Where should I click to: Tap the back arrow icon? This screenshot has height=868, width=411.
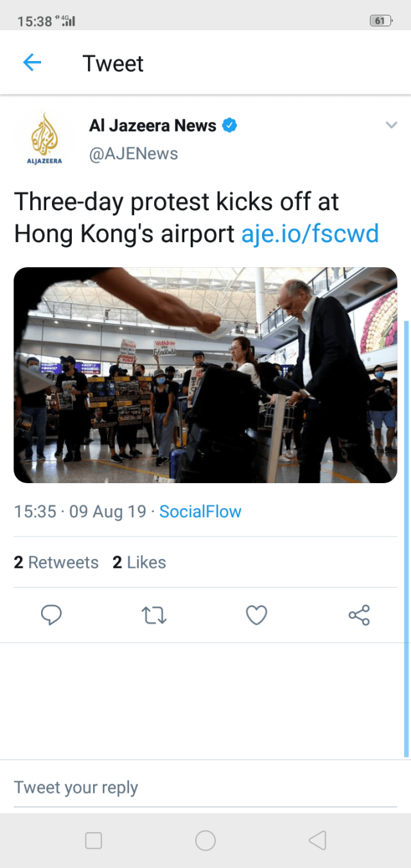[x=32, y=62]
